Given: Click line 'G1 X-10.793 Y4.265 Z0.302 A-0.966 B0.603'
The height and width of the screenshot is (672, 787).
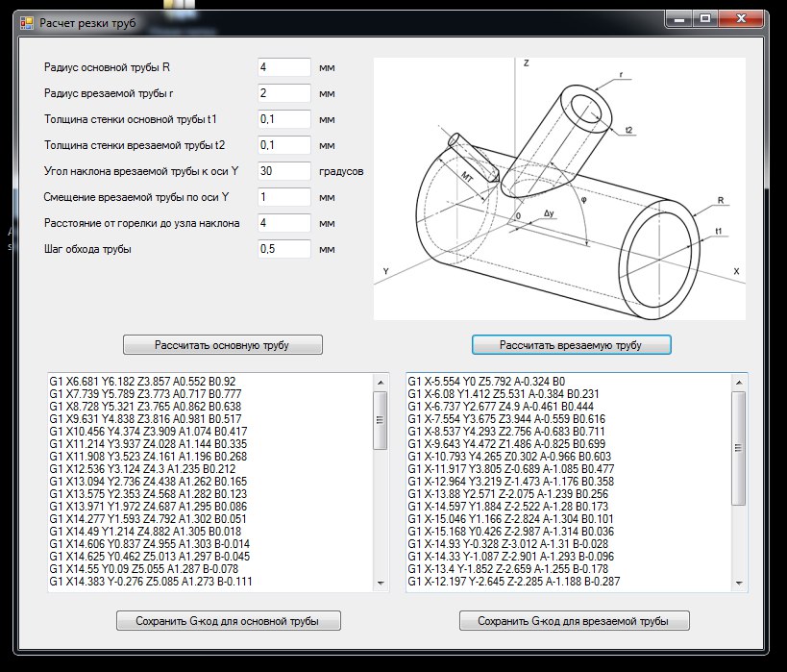Looking at the screenshot, I should pos(509,457).
